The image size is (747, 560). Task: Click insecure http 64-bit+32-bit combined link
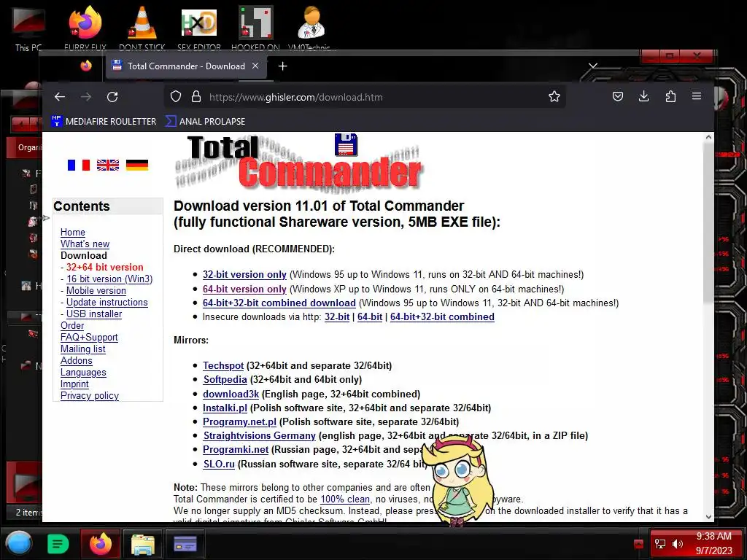(442, 317)
